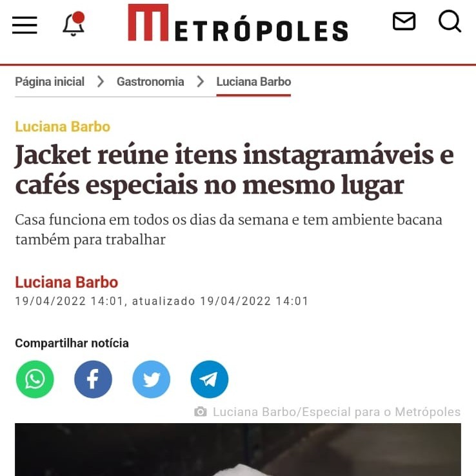Image resolution: width=476 pixels, height=476 pixels.
Task: Click the article subtitle text
Action: pyautogui.click(x=228, y=230)
